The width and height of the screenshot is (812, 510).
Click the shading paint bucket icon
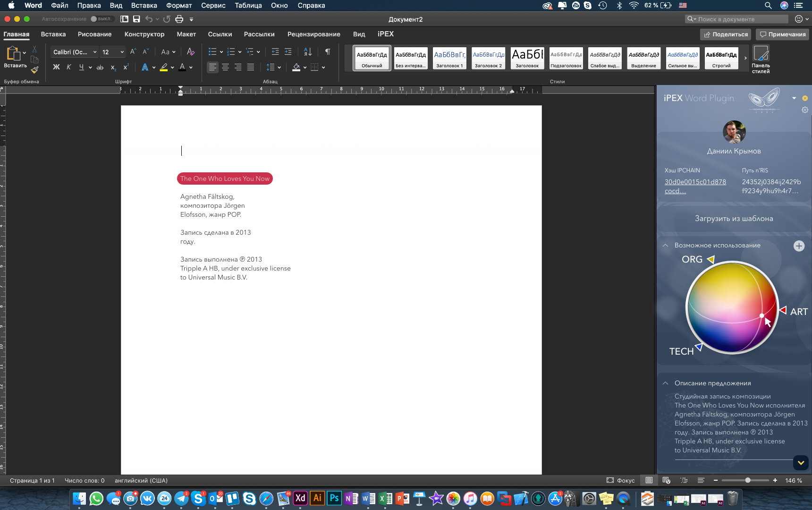click(x=296, y=67)
